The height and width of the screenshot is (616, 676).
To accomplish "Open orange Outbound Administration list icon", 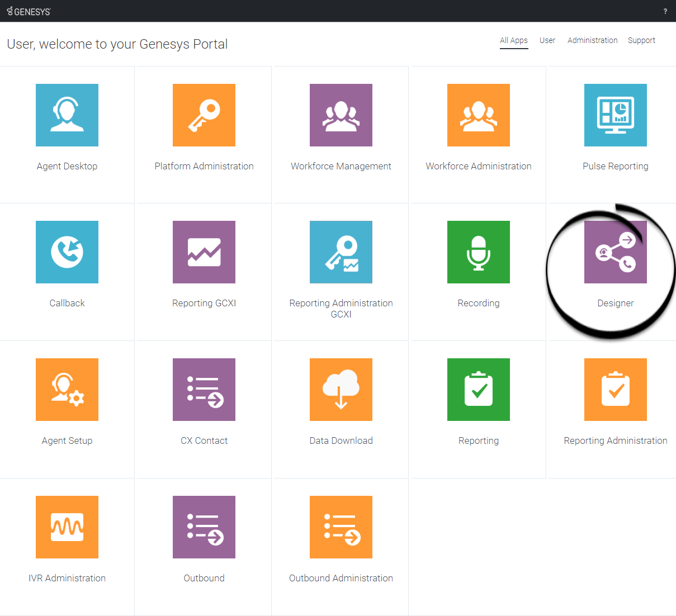I will 341,527.
